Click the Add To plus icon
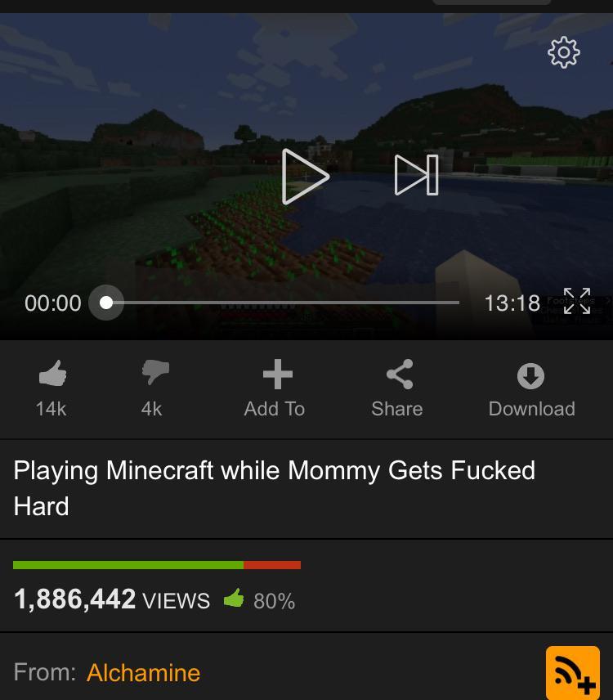Image resolution: width=613 pixels, height=700 pixels. (x=278, y=374)
